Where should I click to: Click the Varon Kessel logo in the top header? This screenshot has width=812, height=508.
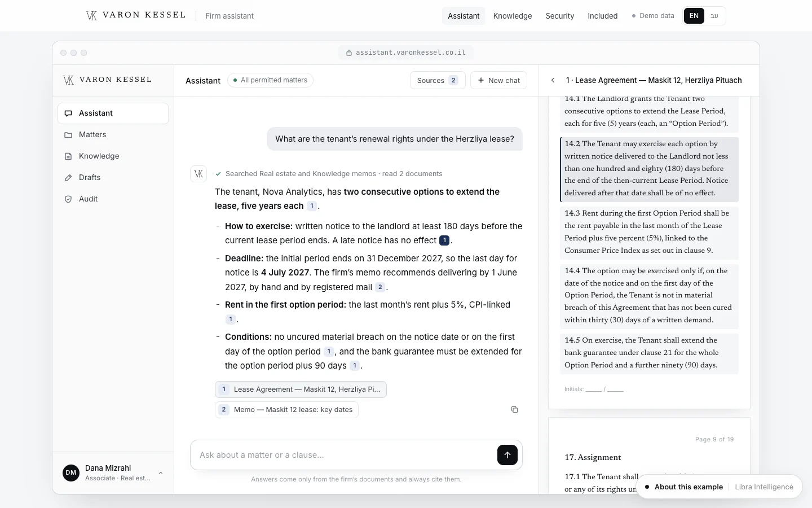[x=136, y=15]
